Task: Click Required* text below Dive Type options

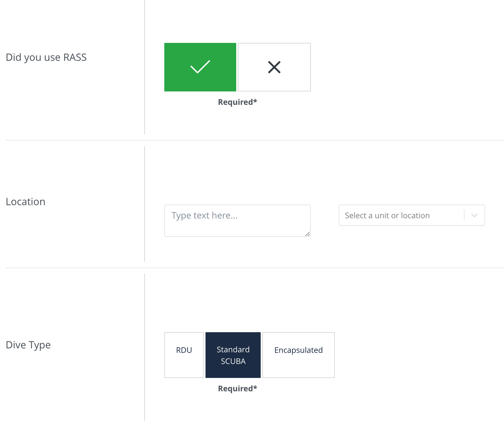Action: click(x=238, y=389)
